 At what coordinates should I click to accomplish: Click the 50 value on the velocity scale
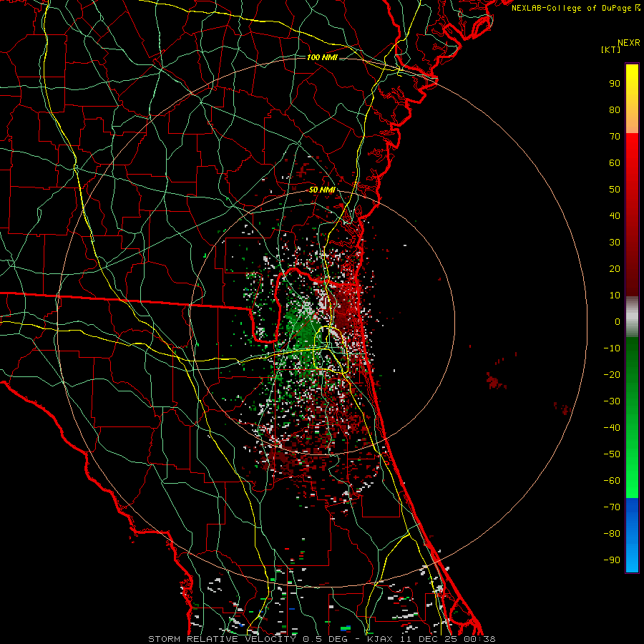[615, 190]
